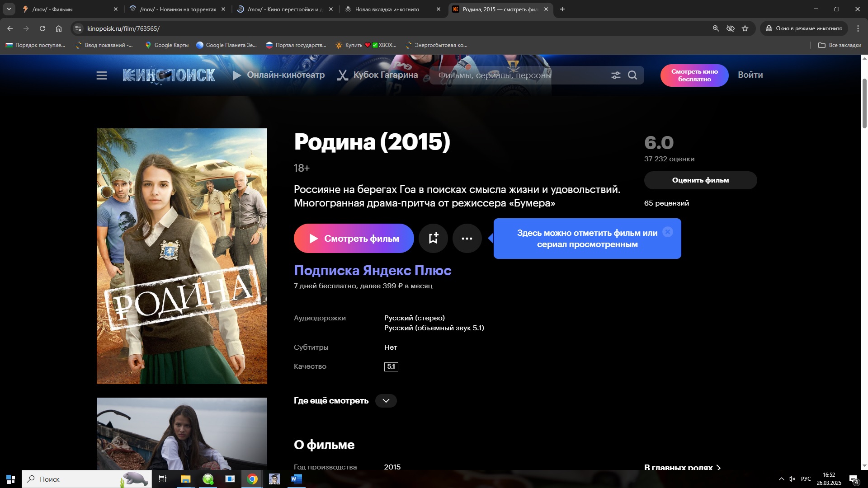
Task: Open the tab search dropdown arrow
Action: [9, 9]
